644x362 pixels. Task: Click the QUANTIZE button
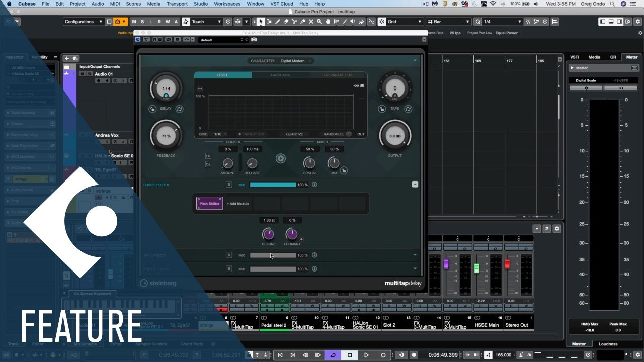pos(294,134)
